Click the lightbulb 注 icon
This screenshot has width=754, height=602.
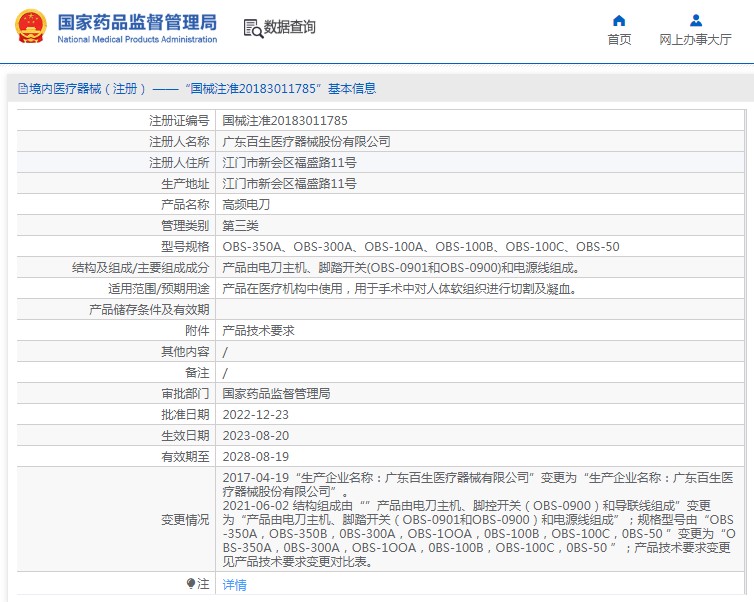191,584
